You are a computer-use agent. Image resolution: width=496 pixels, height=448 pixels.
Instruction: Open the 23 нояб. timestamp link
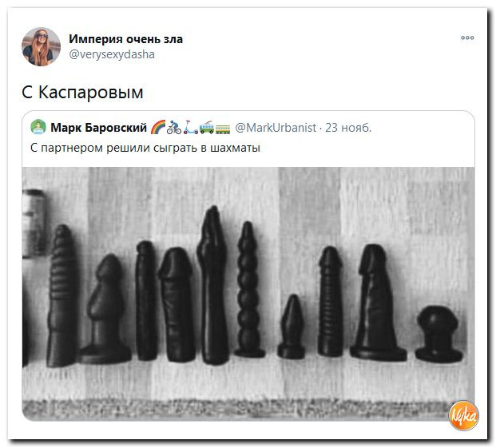[x=348, y=128]
